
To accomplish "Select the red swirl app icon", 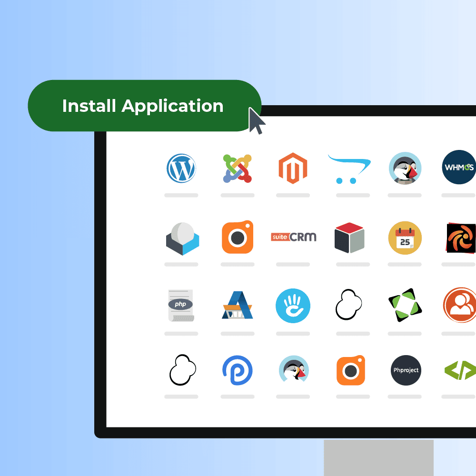I will (461, 238).
